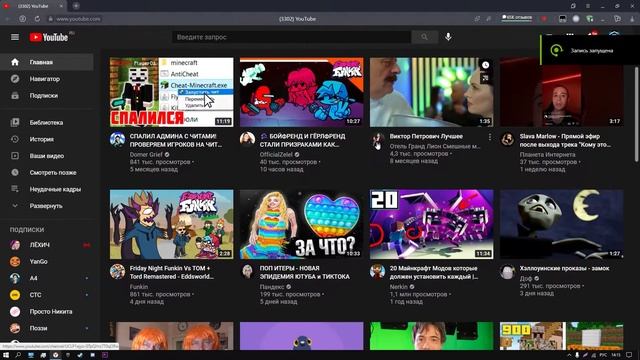Open the Friday Night Funkin impostor thumbnail
640x360 pixels.
pyautogui.click(x=301, y=92)
